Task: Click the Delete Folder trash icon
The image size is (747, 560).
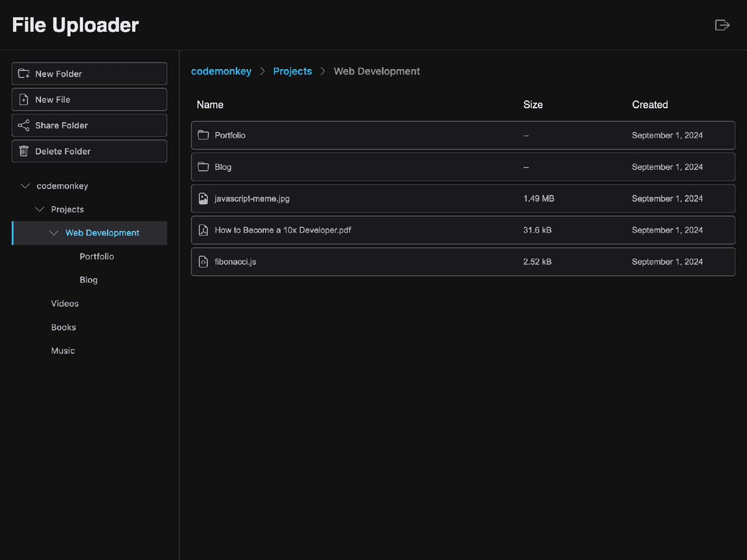Action: [x=24, y=151]
